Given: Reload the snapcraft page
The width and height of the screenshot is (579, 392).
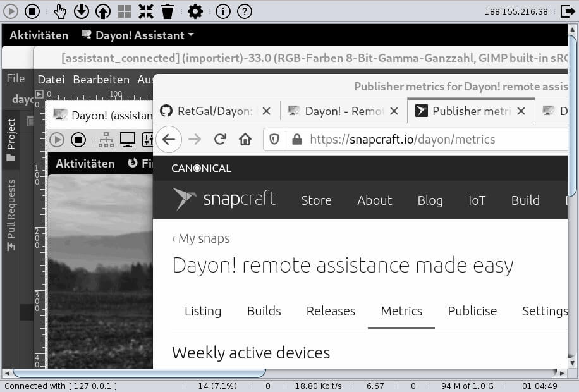Looking at the screenshot, I should coord(220,139).
